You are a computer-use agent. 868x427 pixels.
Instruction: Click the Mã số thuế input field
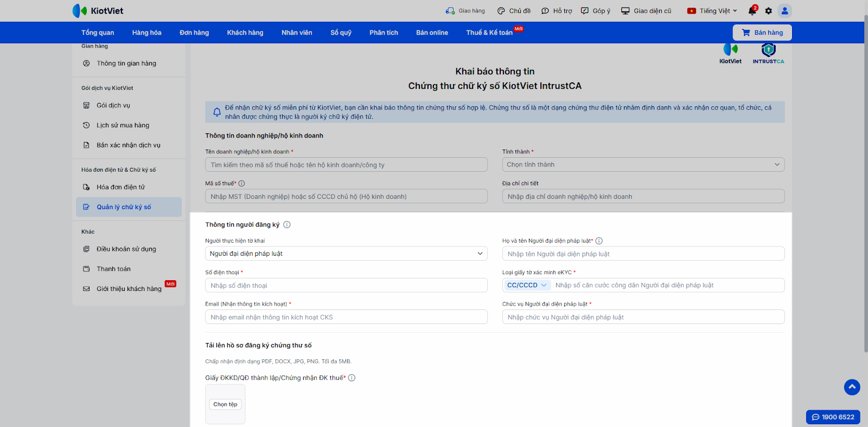tap(346, 196)
